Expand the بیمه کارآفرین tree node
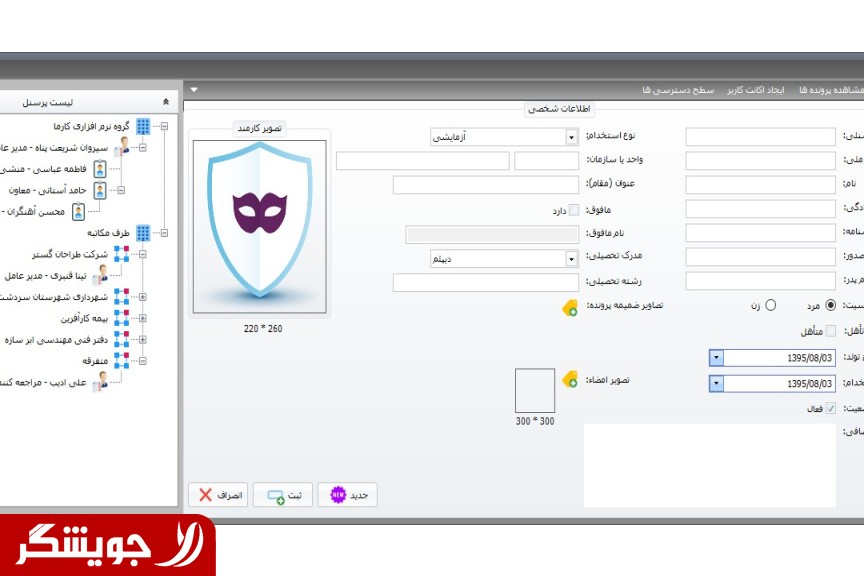 click(x=142, y=318)
